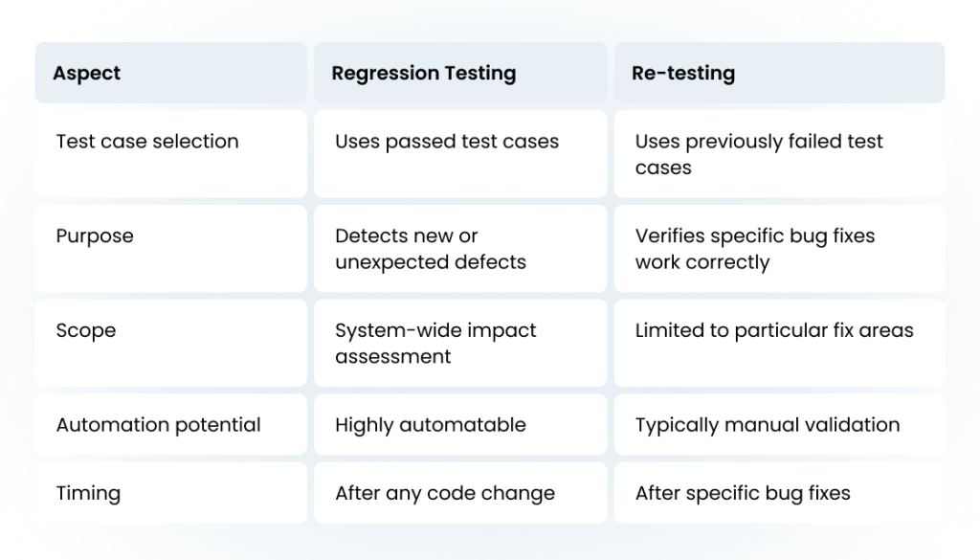This screenshot has height=560, width=980.
Task: Click the Aspect column header
Action: pos(170,73)
